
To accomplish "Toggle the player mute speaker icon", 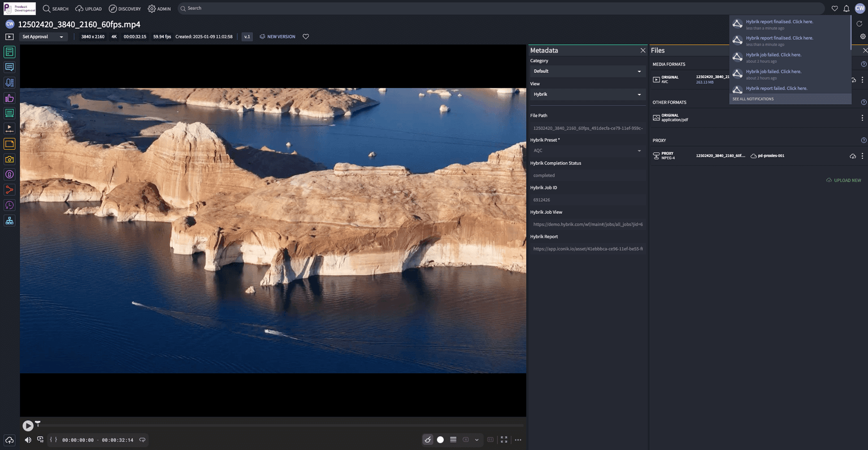I will (28, 440).
